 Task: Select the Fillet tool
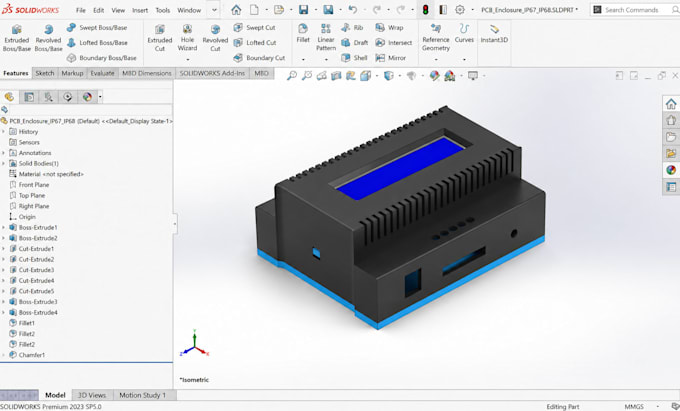(x=303, y=34)
